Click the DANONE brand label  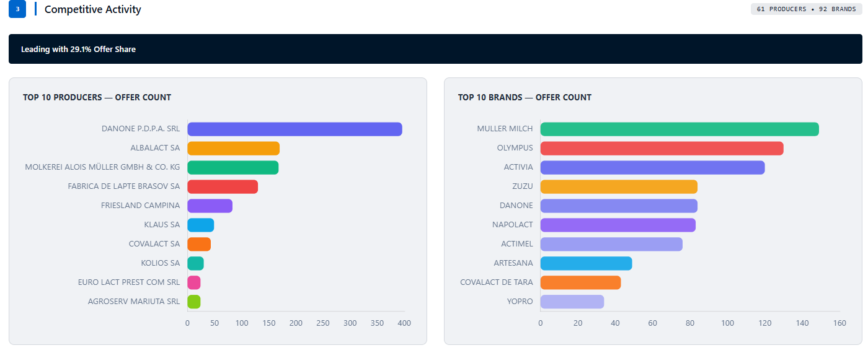pyautogui.click(x=516, y=206)
